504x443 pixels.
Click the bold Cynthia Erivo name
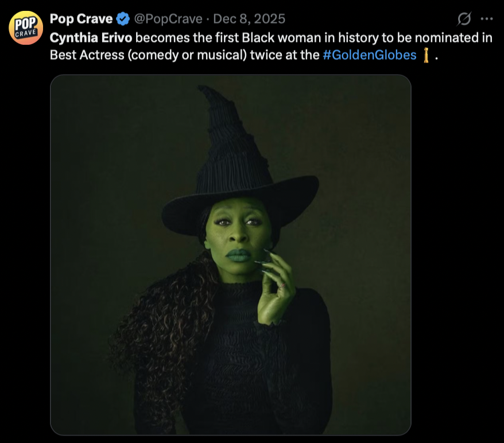pyautogui.click(x=91, y=37)
